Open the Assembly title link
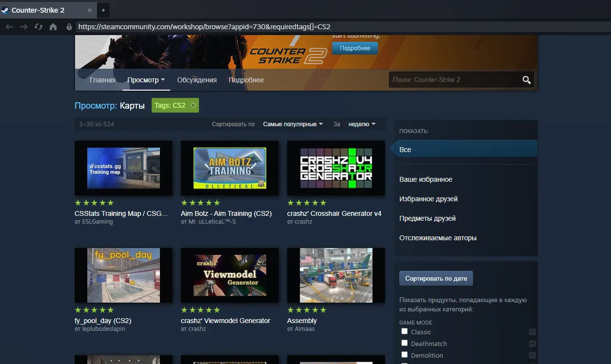Image resolution: width=611 pixels, height=364 pixels. coord(302,321)
